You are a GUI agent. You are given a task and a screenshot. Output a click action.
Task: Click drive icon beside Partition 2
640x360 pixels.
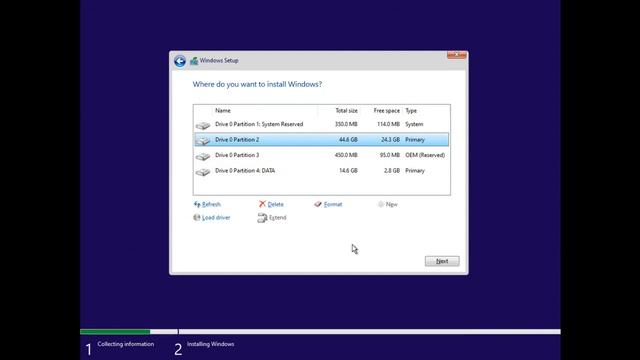click(x=203, y=141)
